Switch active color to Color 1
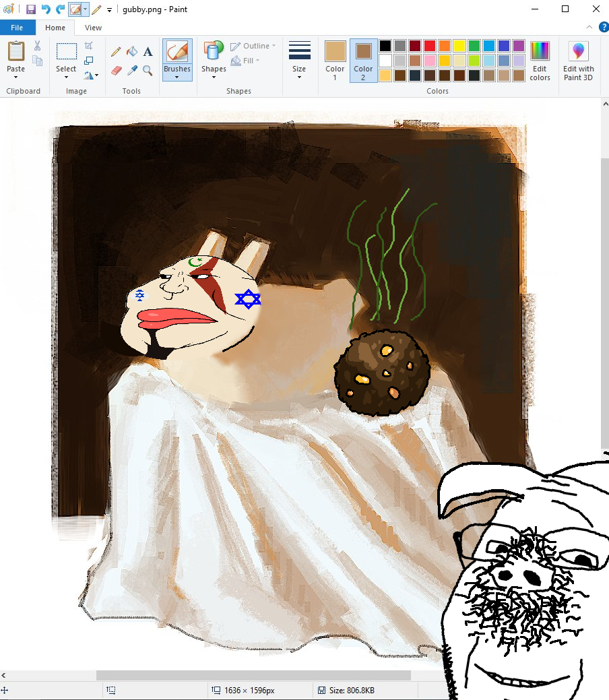The width and height of the screenshot is (609, 700). pyautogui.click(x=335, y=60)
